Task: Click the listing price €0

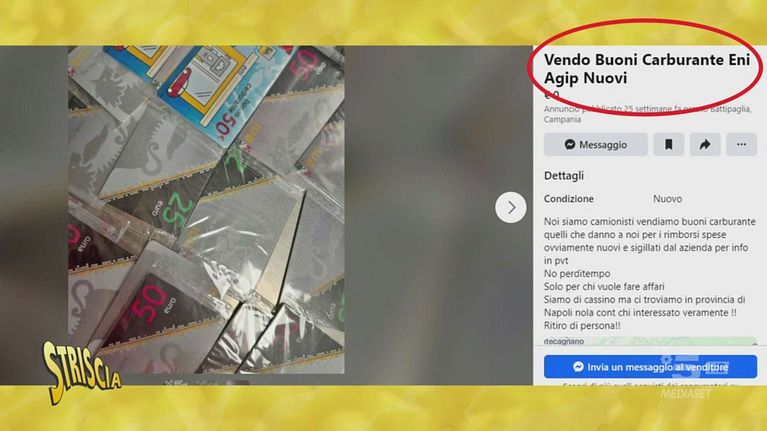Action: 552,95
